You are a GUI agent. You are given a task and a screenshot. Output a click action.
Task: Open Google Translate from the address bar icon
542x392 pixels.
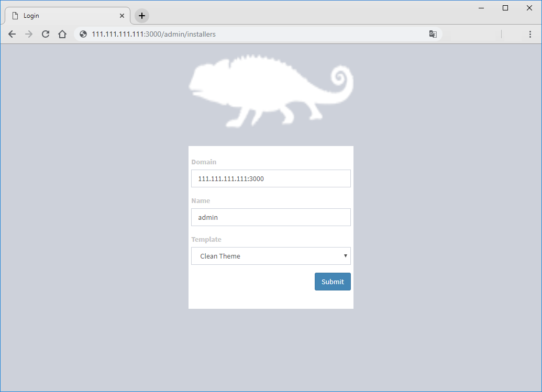click(x=433, y=33)
